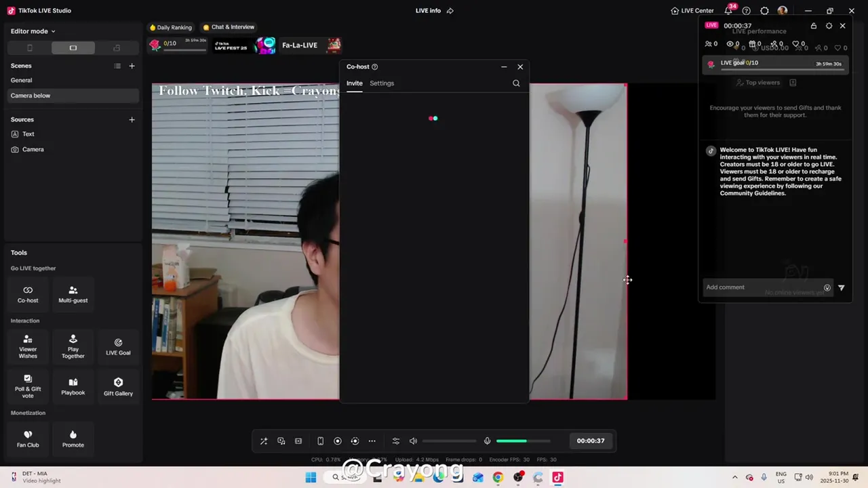Click the notifications bell with 34 badge
Viewport: 868px width, 488px height.
point(729,10)
